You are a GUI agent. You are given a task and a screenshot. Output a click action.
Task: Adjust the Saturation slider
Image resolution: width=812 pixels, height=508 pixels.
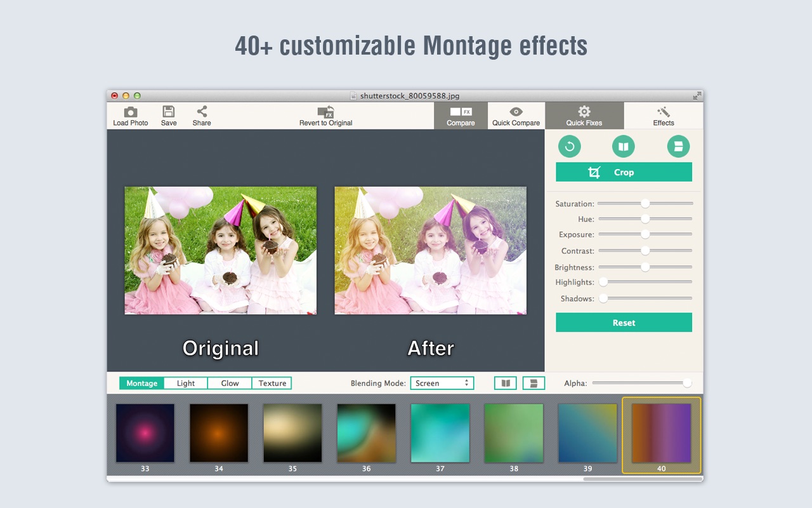click(x=645, y=203)
